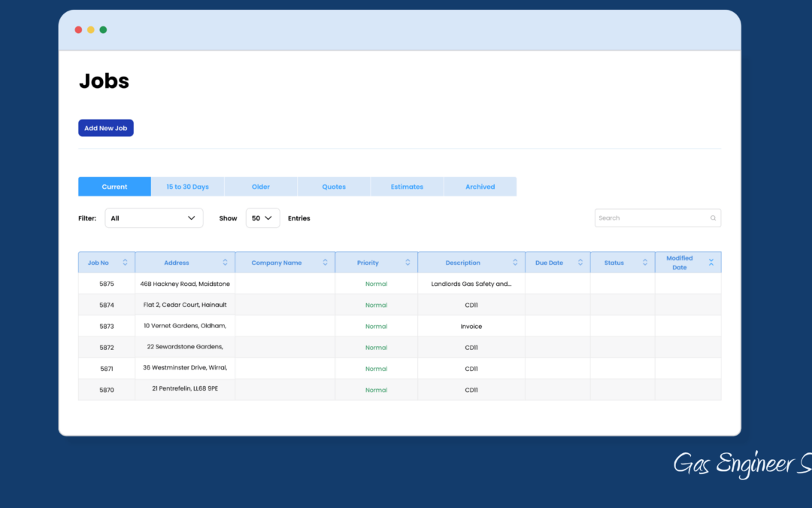Toggle Priority column sort icon
Screen dimensions: 812x508
pos(408,263)
